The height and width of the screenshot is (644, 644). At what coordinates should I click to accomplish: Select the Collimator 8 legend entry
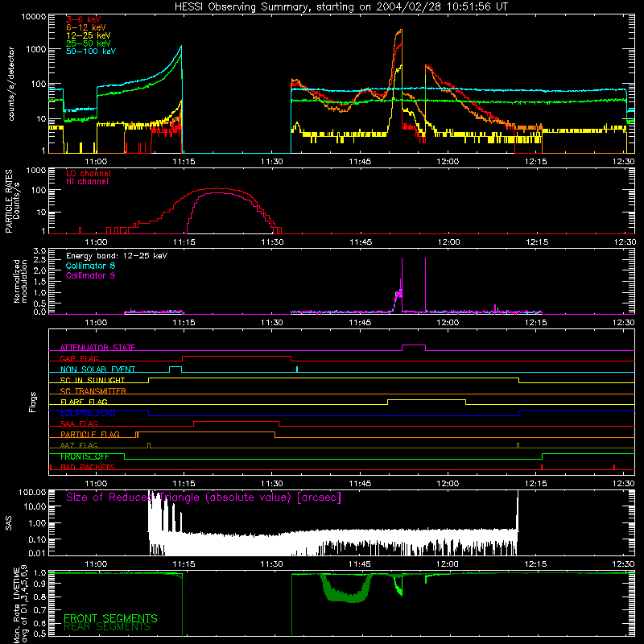(90, 266)
